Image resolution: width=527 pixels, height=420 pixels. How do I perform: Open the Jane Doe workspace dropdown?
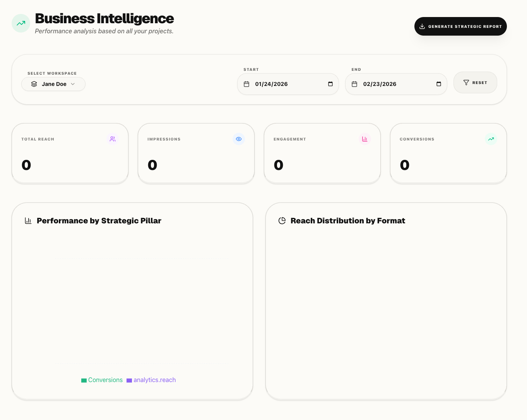pyautogui.click(x=53, y=84)
